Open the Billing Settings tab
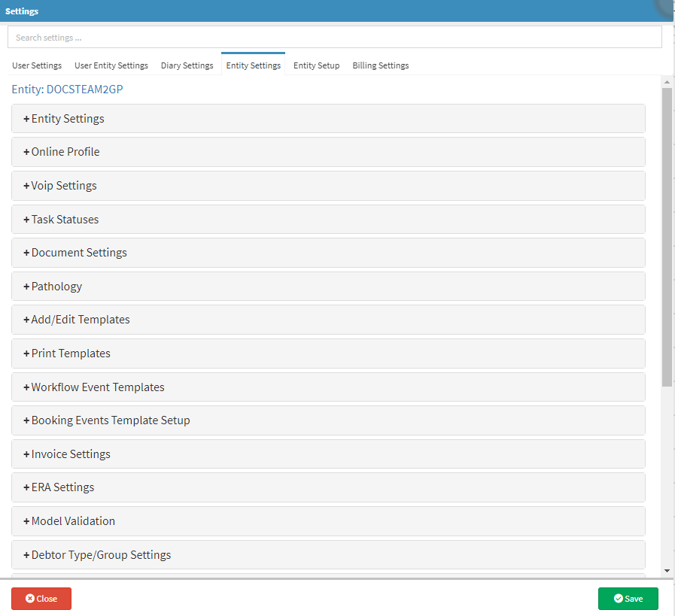The height and width of the screenshot is (616, 675). 381,65
